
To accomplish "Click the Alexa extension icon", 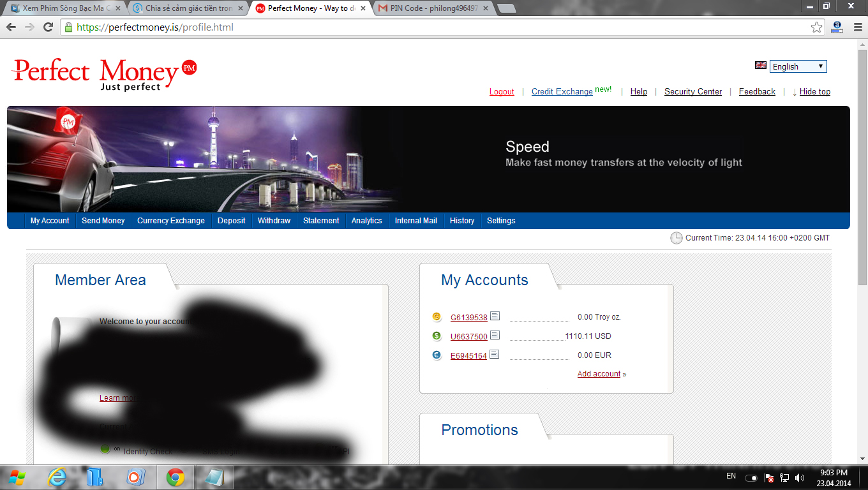I will [x=837, y=27].
